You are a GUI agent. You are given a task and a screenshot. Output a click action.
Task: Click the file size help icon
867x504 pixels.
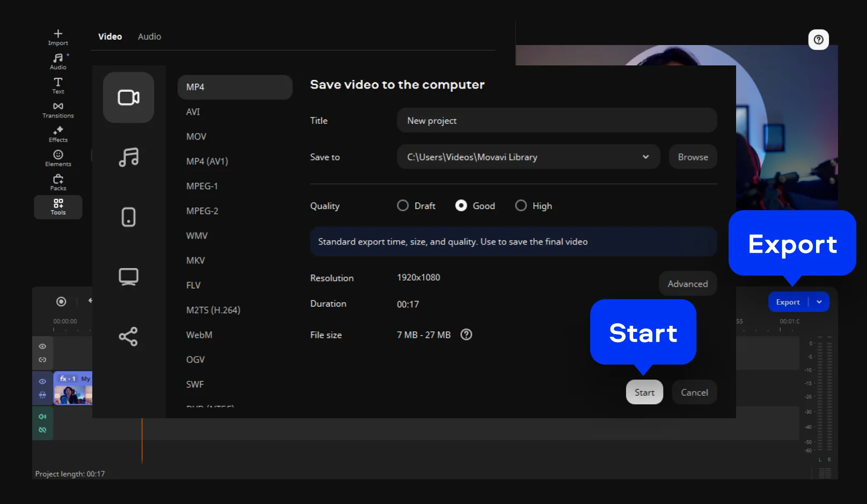point(466,335)
